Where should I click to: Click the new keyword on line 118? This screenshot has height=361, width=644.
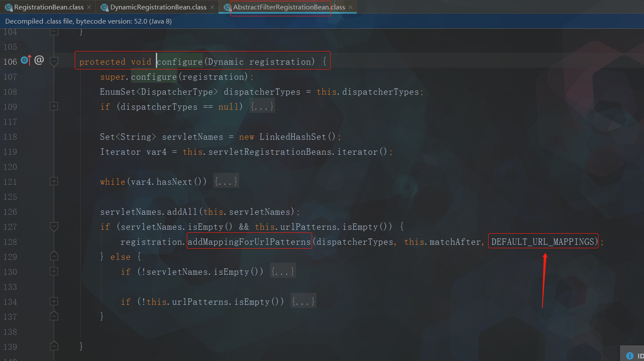pos(246,137)
